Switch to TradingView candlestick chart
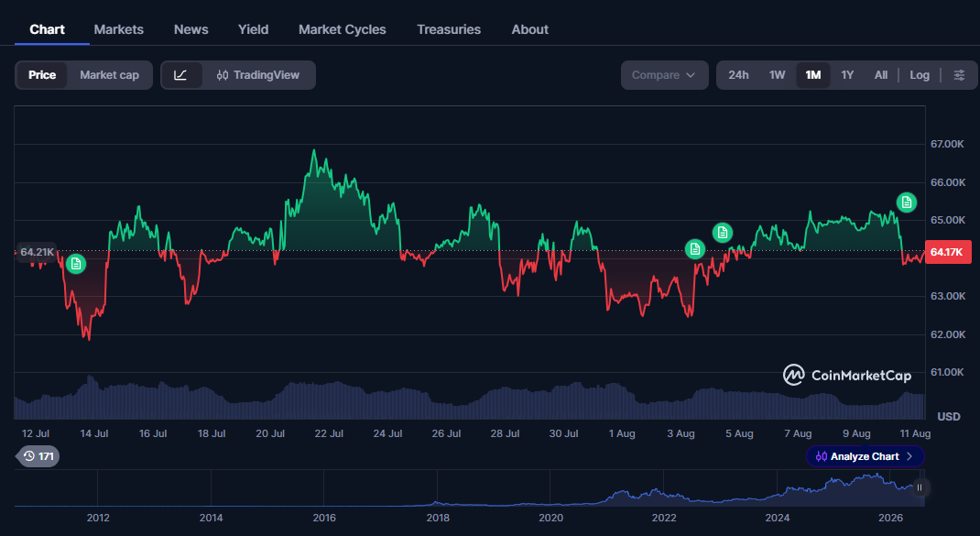Viewport: 980px width, 536px height. (258, 75)
